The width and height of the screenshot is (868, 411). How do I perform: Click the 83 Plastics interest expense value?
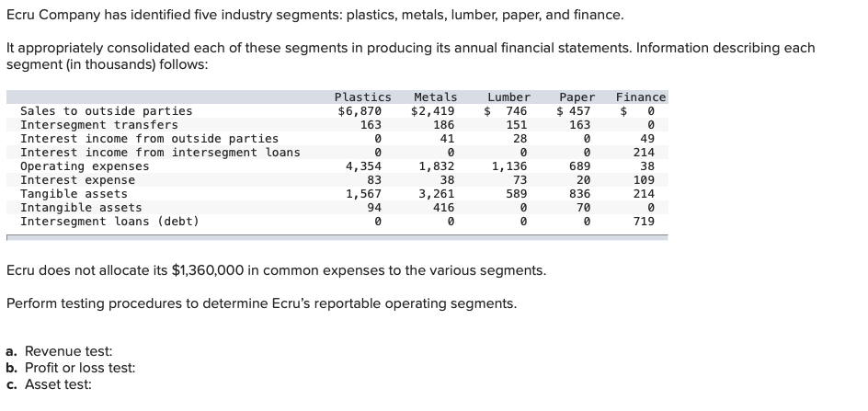pyautogui.click(x=374, y=180)
